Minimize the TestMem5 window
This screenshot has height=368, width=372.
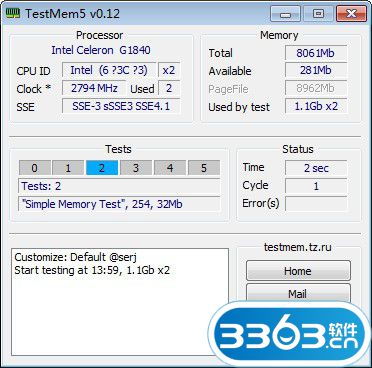tap(285, 14)
